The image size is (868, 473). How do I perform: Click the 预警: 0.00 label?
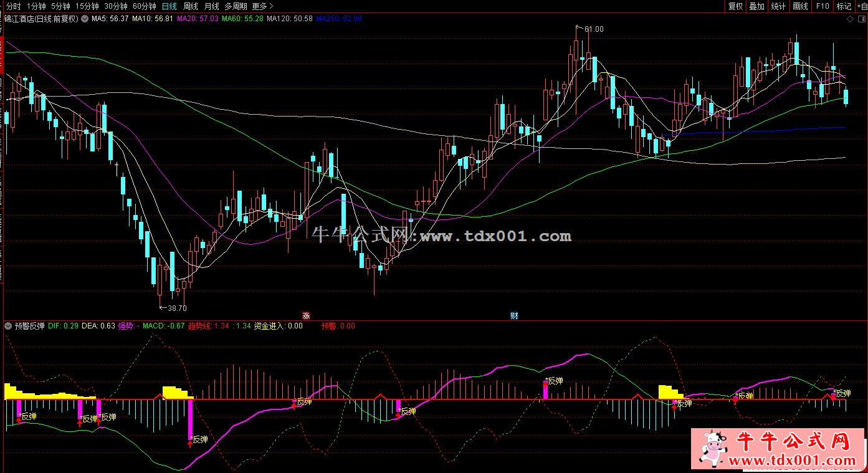[338, 325]
